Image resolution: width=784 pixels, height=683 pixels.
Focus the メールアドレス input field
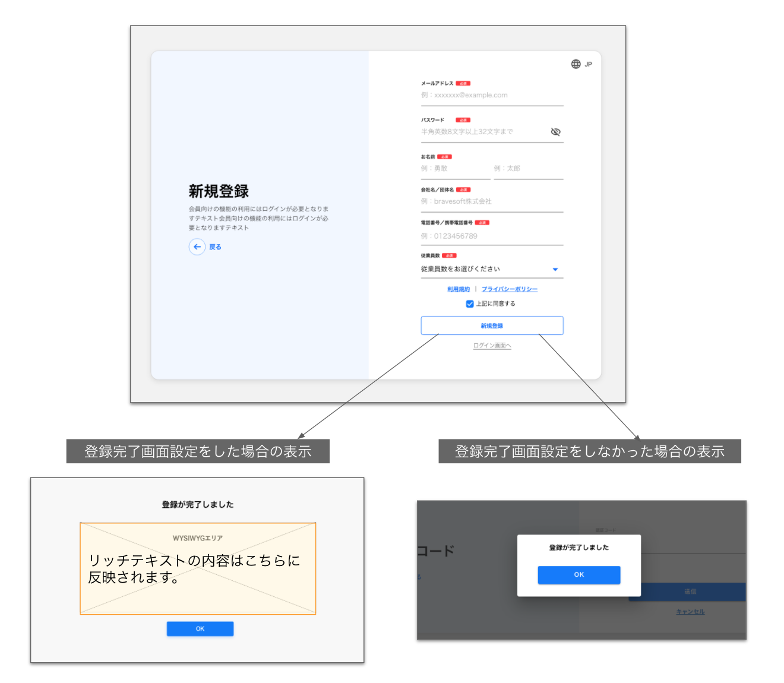tap(492, 96)
